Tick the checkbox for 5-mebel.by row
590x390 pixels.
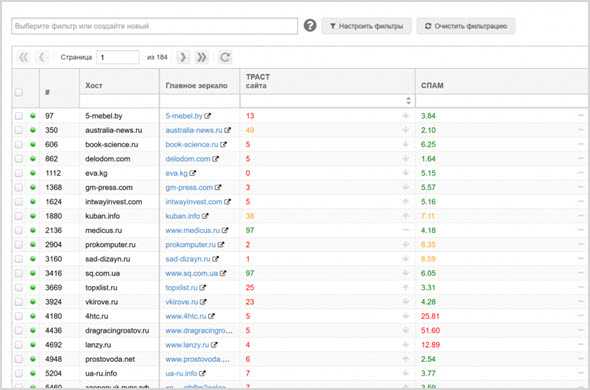click(19, 116)
